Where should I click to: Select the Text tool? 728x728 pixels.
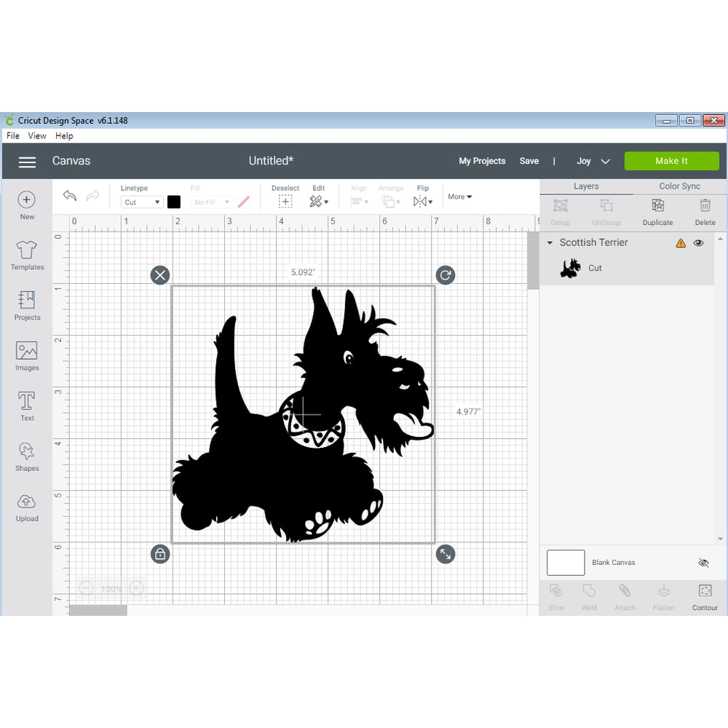pos(26,405)
